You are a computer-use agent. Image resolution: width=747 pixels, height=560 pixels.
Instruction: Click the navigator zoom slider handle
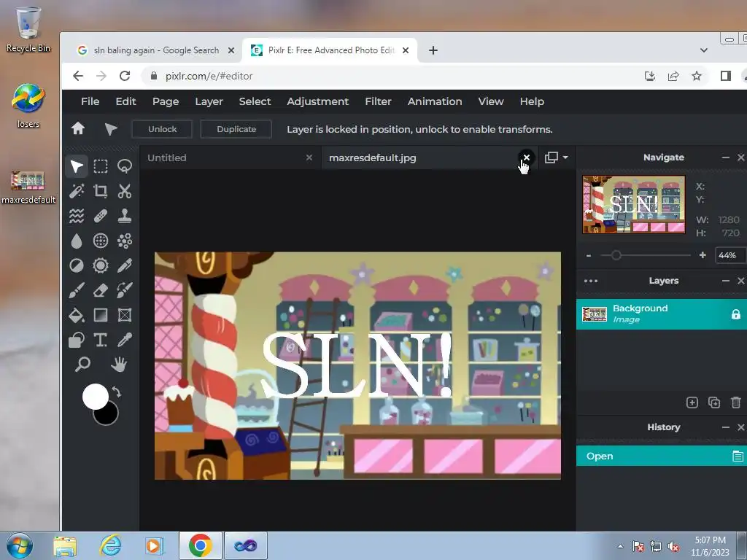click(x=616, y=255)
